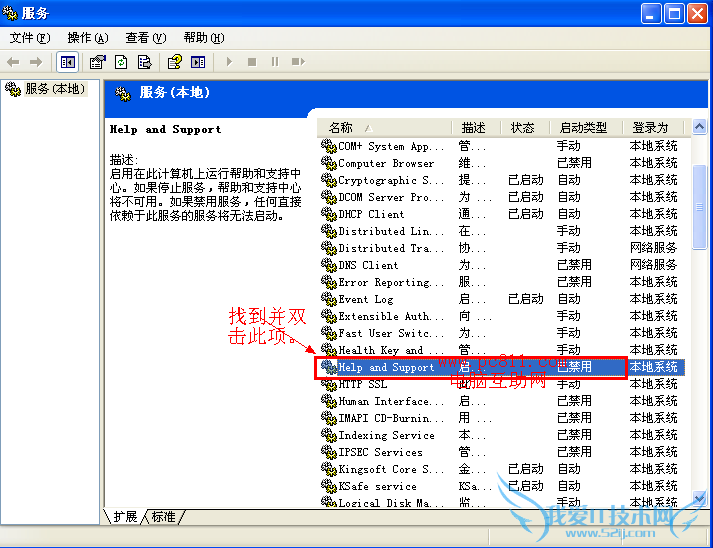The height and width of the screenshot is (548, 713).
Task: Click gear icon of DNS Client row
Action: coord(328,265)
